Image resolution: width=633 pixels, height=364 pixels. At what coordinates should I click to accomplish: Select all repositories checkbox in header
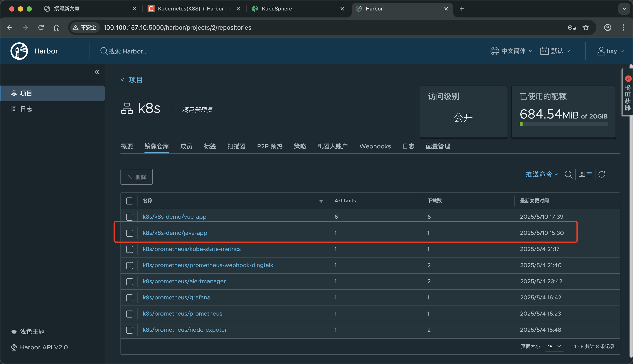pyautogui.click(x=129, y=201)
